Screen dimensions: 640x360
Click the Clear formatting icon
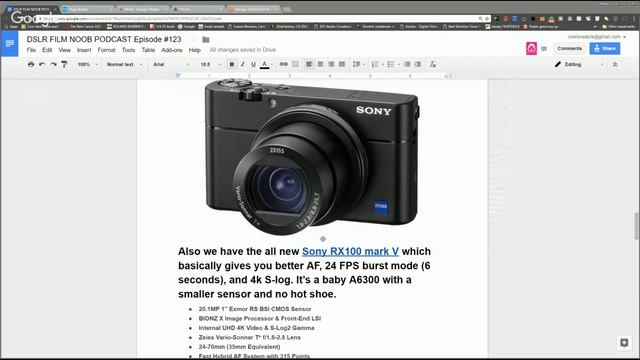(433, 64)
